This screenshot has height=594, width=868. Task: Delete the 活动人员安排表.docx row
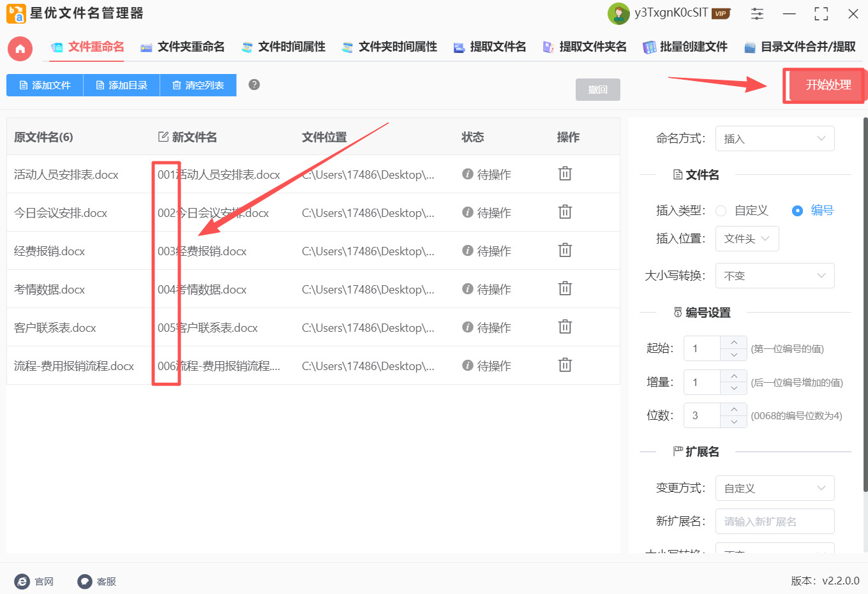click(x=565, y=174)
